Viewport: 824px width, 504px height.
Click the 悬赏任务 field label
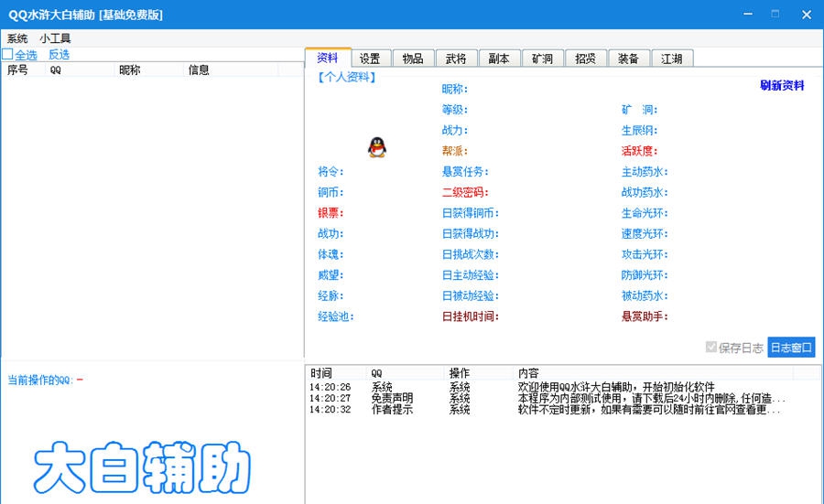pos(465,171)
